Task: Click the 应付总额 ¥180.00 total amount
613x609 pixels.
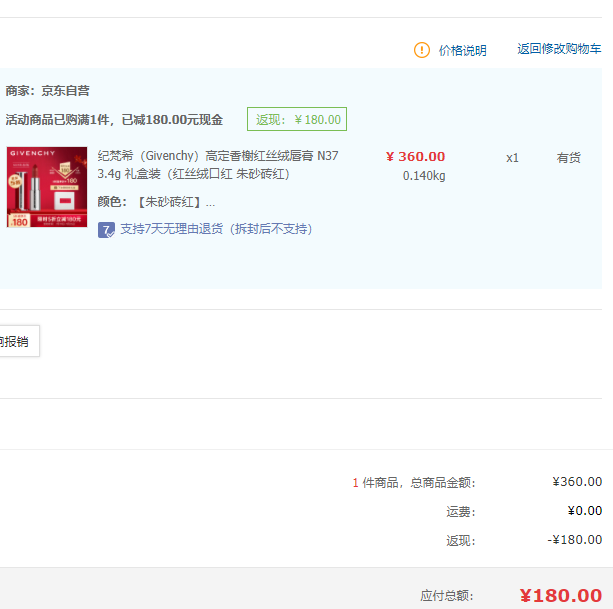Action: coord(561,596)
